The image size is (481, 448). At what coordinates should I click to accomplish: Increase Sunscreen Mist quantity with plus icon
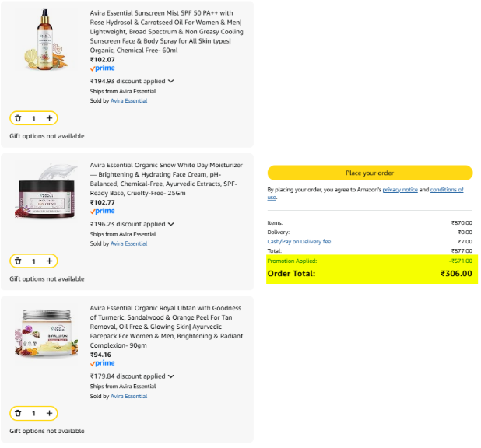pos(50,118)
